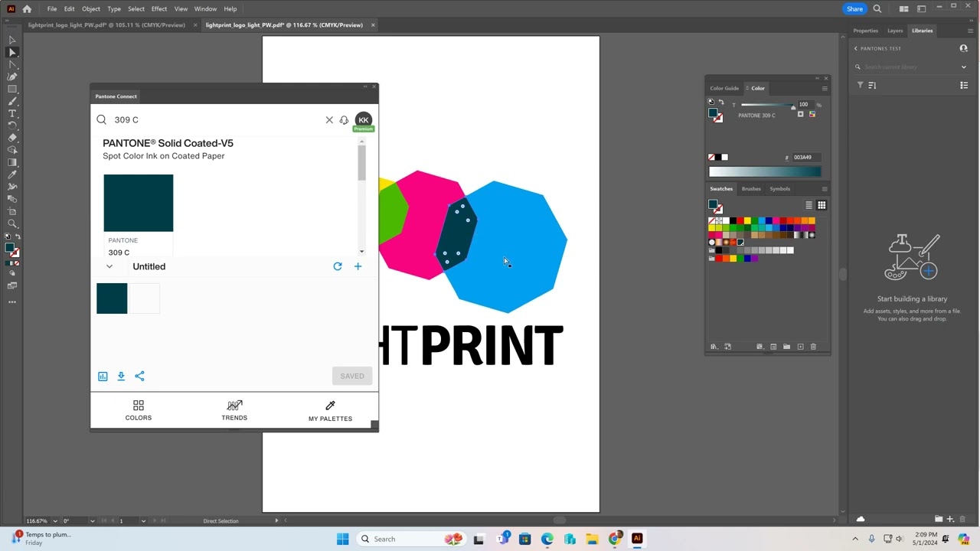Open the Color panel options menu
The image size is (980, 551).
825,88
